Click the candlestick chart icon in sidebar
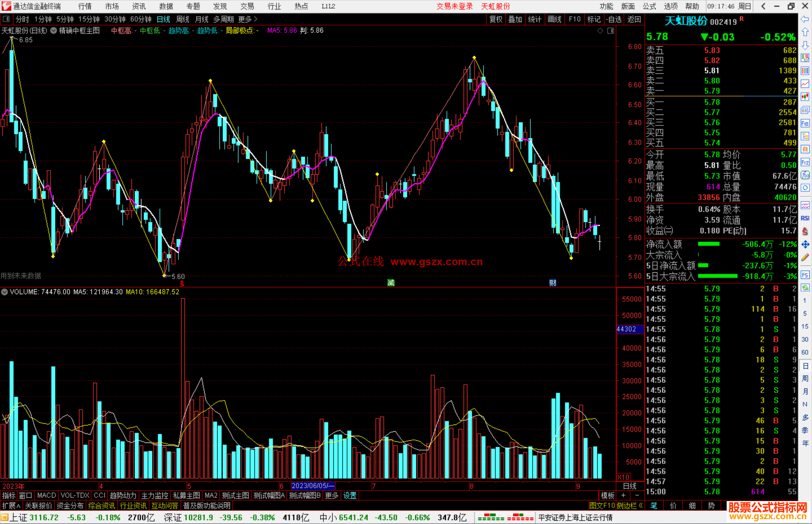The height and width of the screenshot is (524, 812). (805, 97)
